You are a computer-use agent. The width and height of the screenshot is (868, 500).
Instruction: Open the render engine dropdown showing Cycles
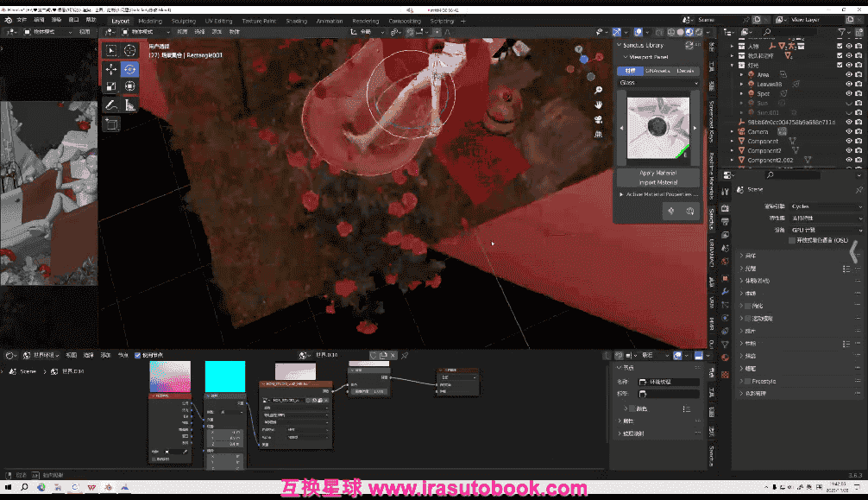coord(827,206)
